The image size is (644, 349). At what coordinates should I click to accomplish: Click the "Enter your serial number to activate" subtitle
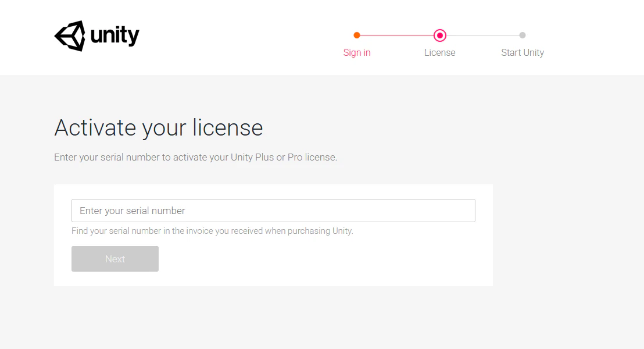tap(195, 158)
